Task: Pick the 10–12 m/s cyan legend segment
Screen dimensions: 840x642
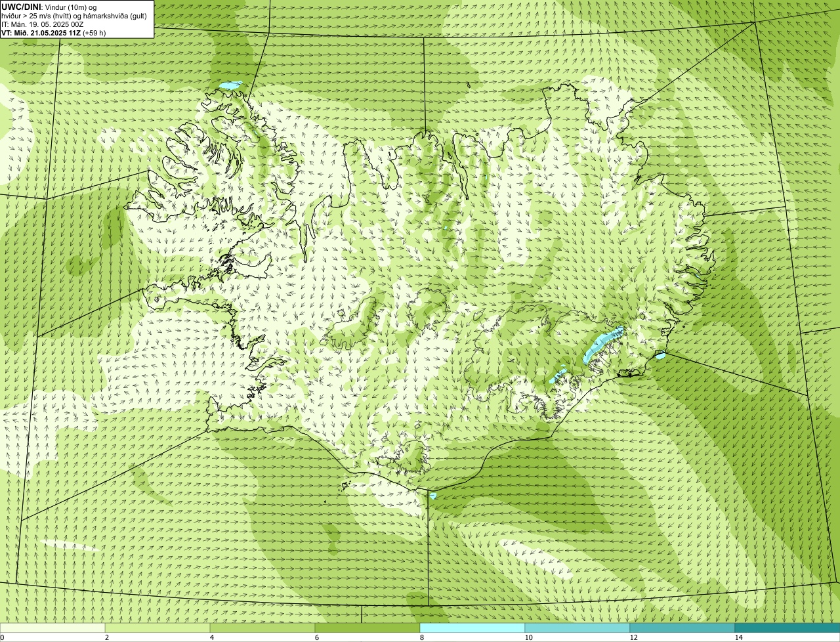Action: point(577,628)
